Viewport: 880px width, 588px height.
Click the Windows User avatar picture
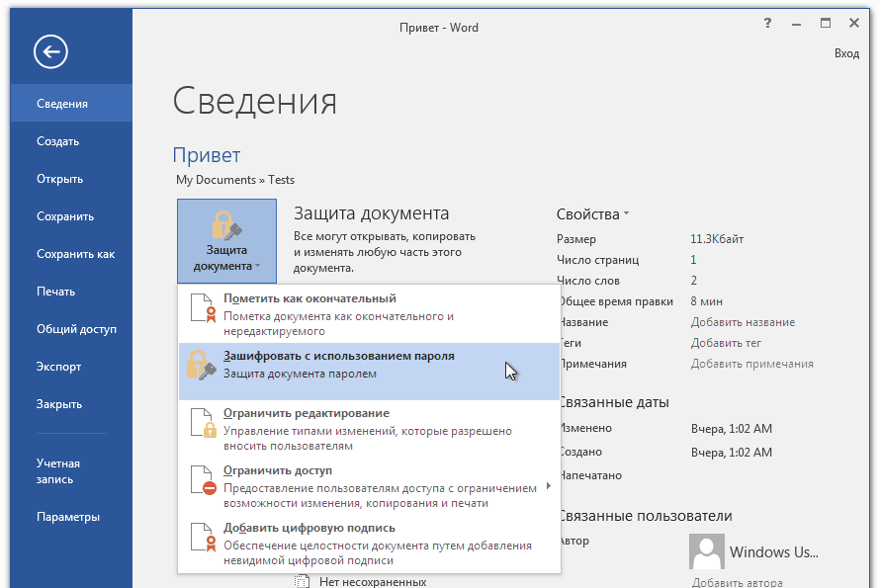pyautogui.click(x=707, y=552)
